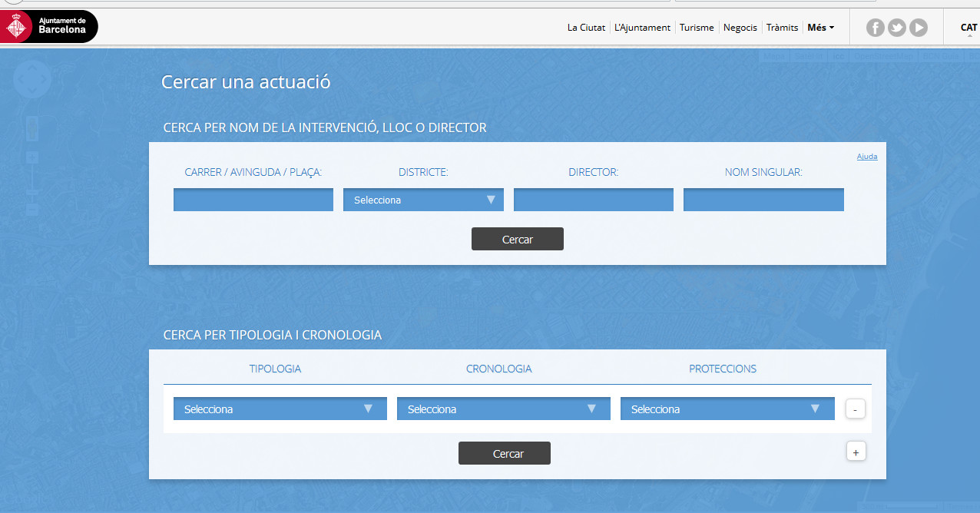Image resolution: width=980 pixels, height=513 pixels.
Task: Open the Twitter social icon
Action: pos(897,28)
